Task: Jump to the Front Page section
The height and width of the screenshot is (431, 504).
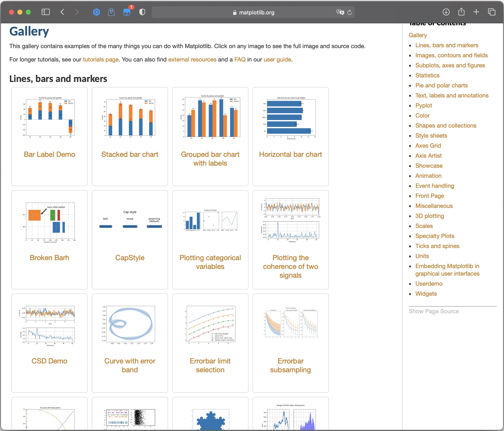Action: [x=429, y=196]
